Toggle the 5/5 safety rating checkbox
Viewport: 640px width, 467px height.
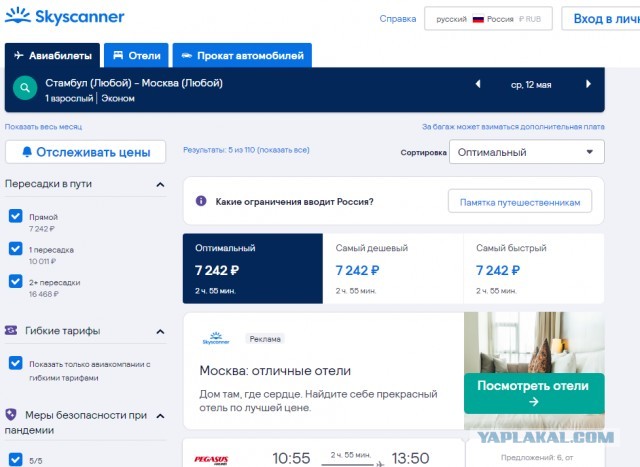[x=16, y=459]
